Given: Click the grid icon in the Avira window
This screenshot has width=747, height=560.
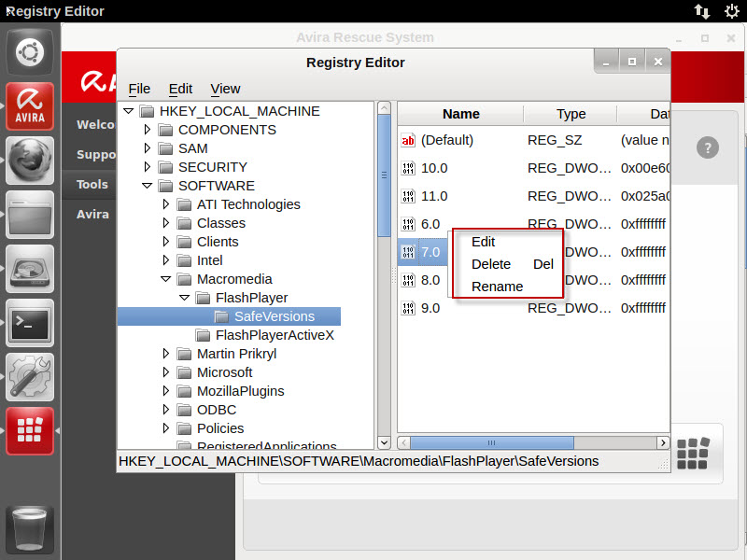Looking at the screenshot, I should [693, 454].
